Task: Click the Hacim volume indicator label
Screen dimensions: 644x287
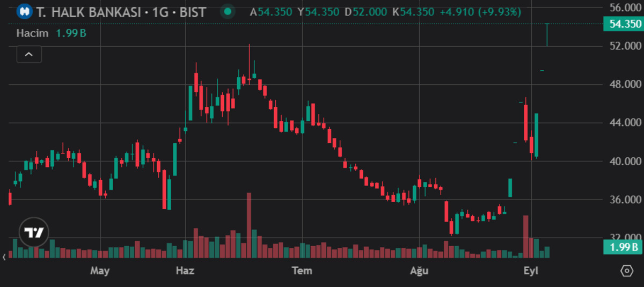Action: [32, 33]
